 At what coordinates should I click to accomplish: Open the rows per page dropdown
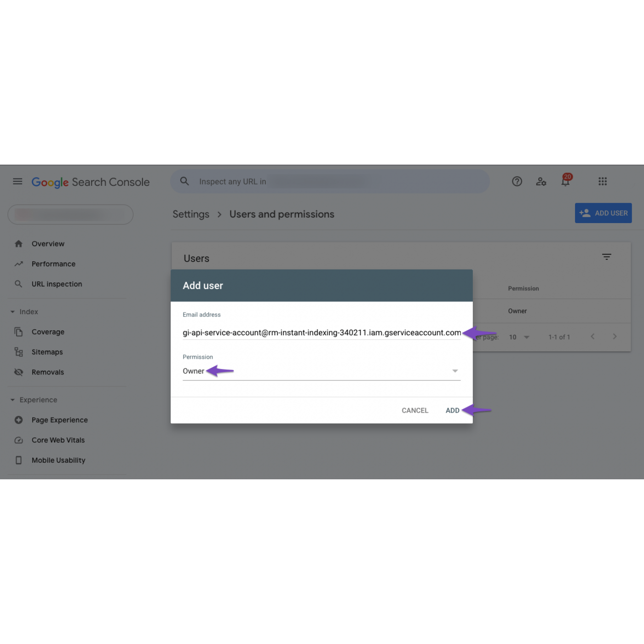pos(519,337)
